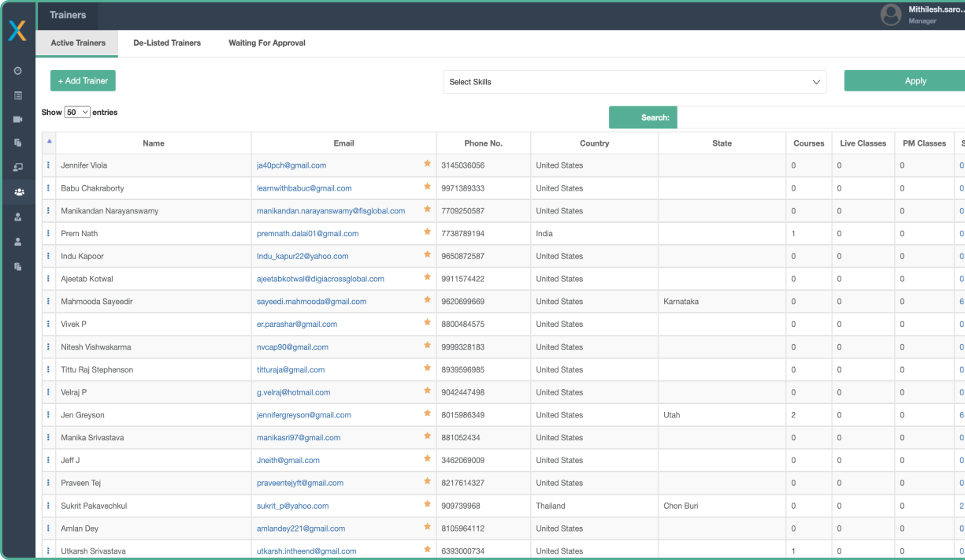The width and height of the screenshot is (965, 560).
Task: Open three-dot menu for Babu Chakraborty
Action: pos(48,188)
